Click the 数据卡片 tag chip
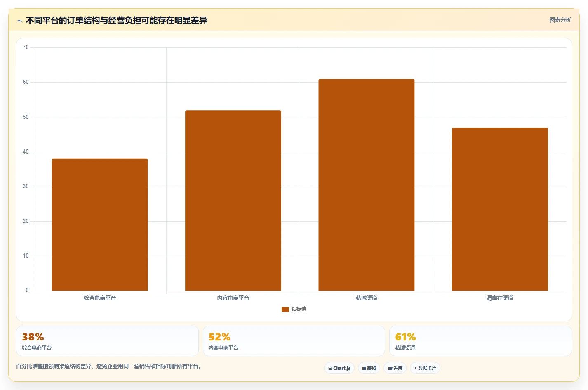The width and height of the screenshot is (588, 390). coord(425,368)
